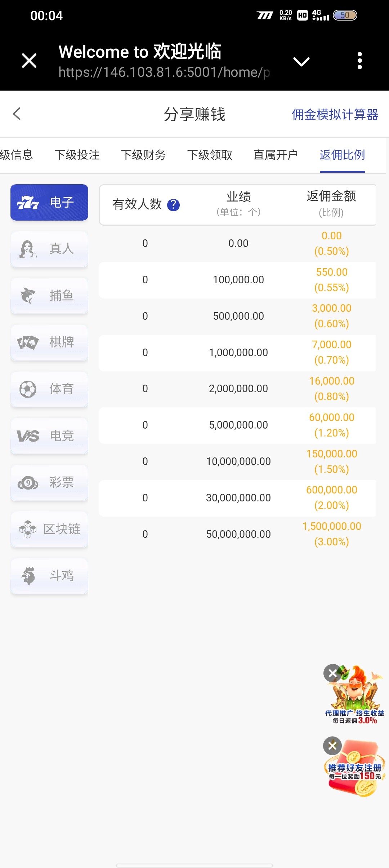Screen dimensions: 389x868
Task: Expand the browser page title dropdown chevron
Action: pos(301,62)
